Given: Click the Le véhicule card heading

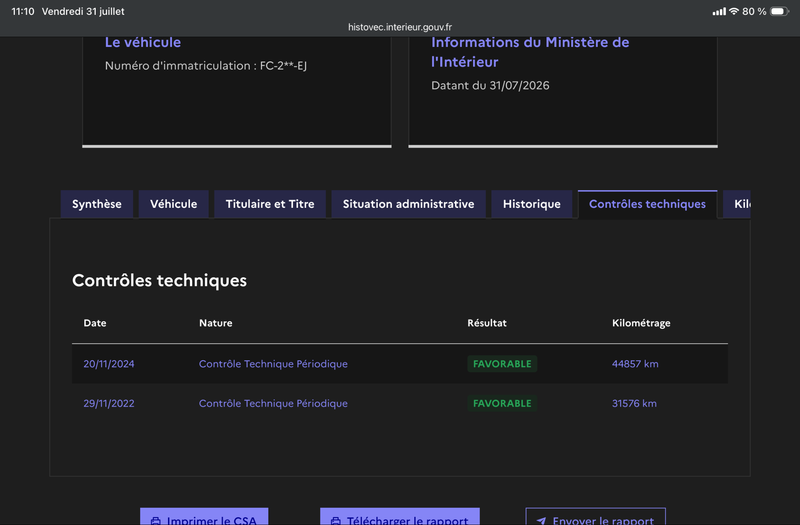Looking at the screenshot, I should 143,42.
